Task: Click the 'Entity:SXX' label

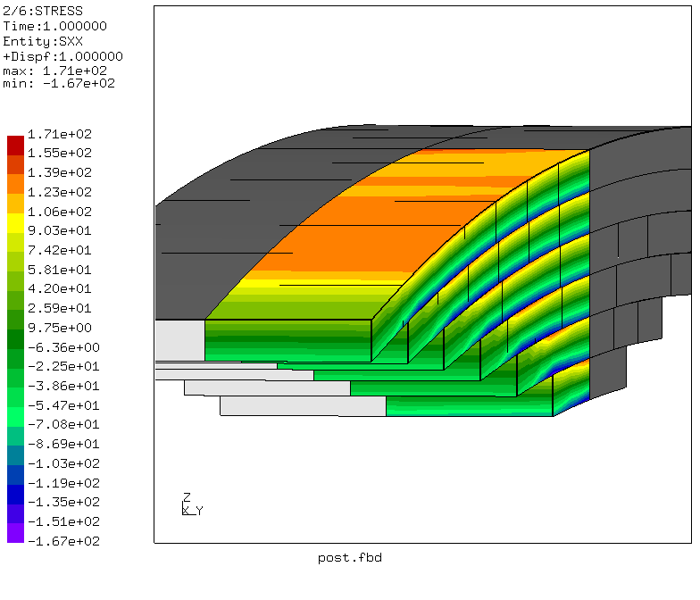Action: pos(43,41)
